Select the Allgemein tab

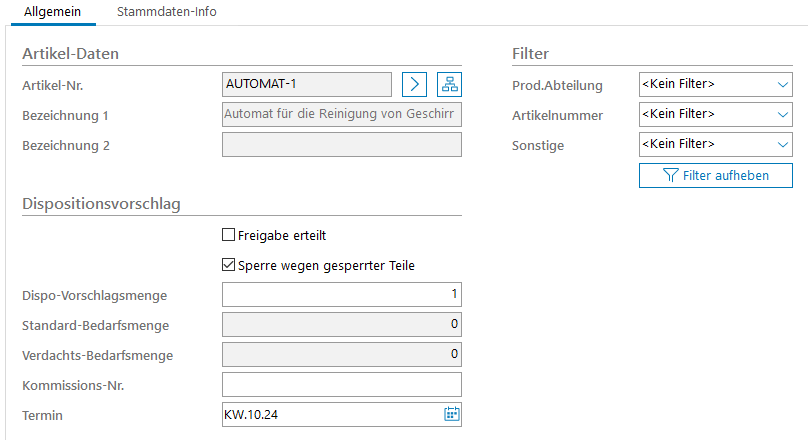point(52,12)
